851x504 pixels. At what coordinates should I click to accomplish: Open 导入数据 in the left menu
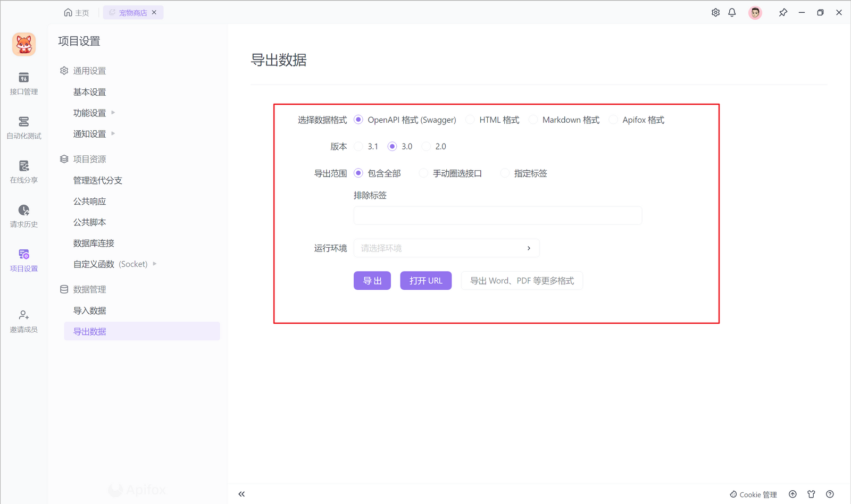[x=89, y=310]
